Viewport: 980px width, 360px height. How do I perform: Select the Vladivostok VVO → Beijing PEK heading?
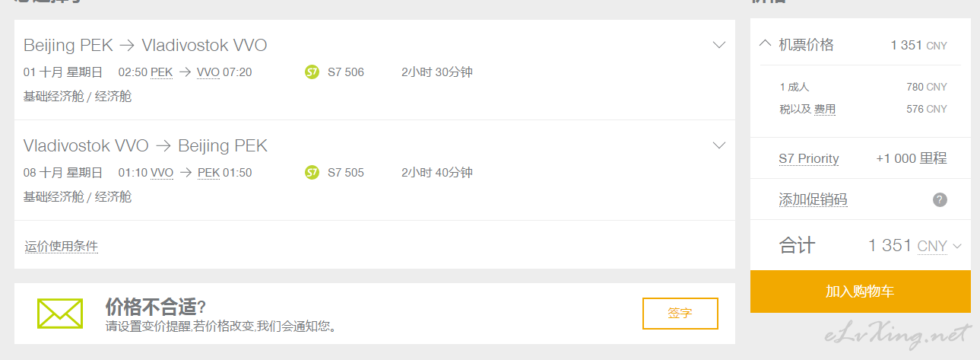pyautogui.click(x=145, y=145)
